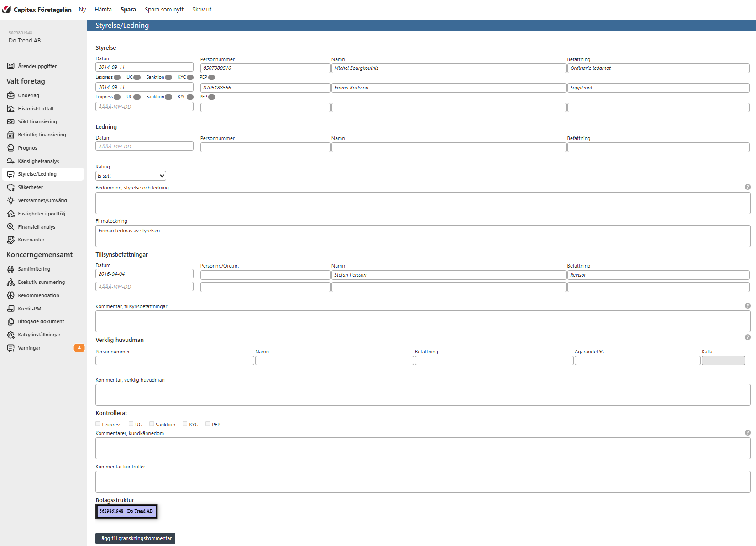
Task: Click Befattning field showing Suppleant
Action: [658, 88]
